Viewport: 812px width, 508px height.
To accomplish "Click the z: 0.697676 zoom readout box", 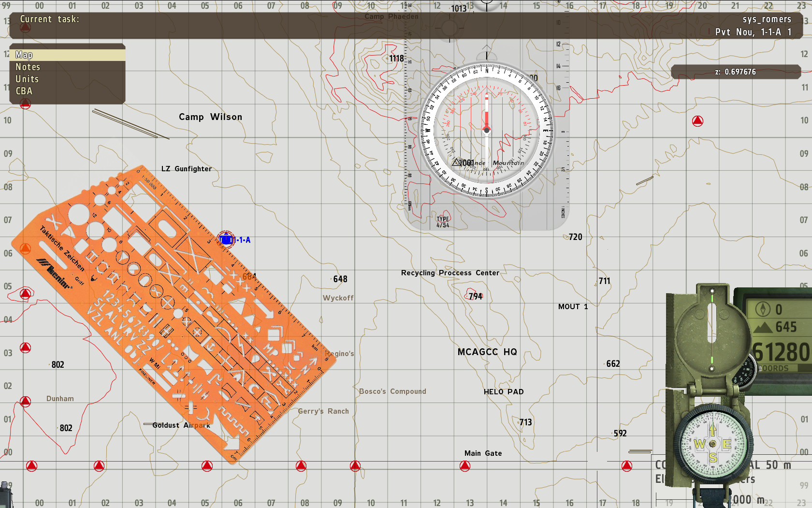I will click(x=735, y=72).
